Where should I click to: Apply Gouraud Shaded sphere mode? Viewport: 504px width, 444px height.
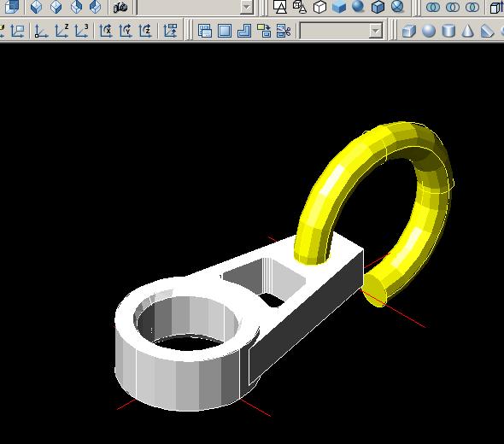pyautogui.click(x=358, y=7)
